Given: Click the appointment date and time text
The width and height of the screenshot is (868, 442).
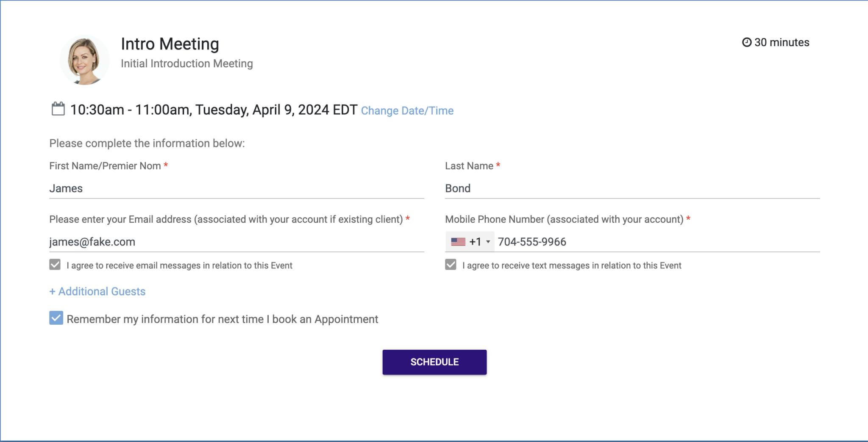Looking at the screenshot, I should pos(212,110).
